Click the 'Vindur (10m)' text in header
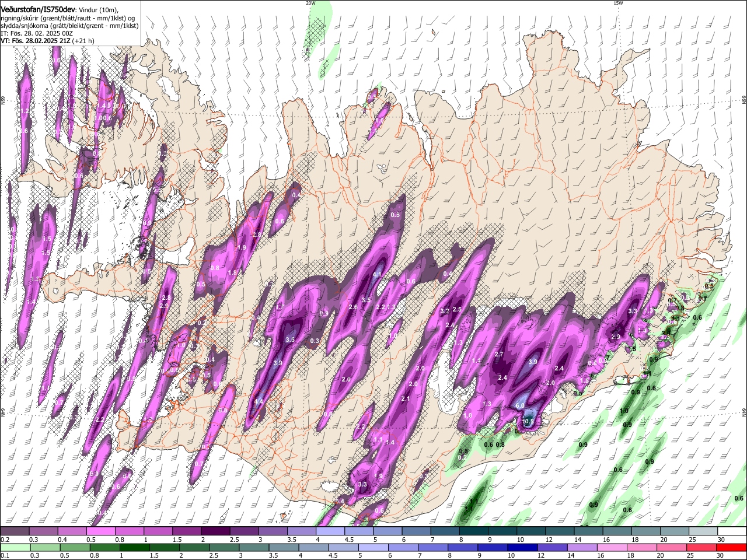747x560 pixels. [97, 9]
